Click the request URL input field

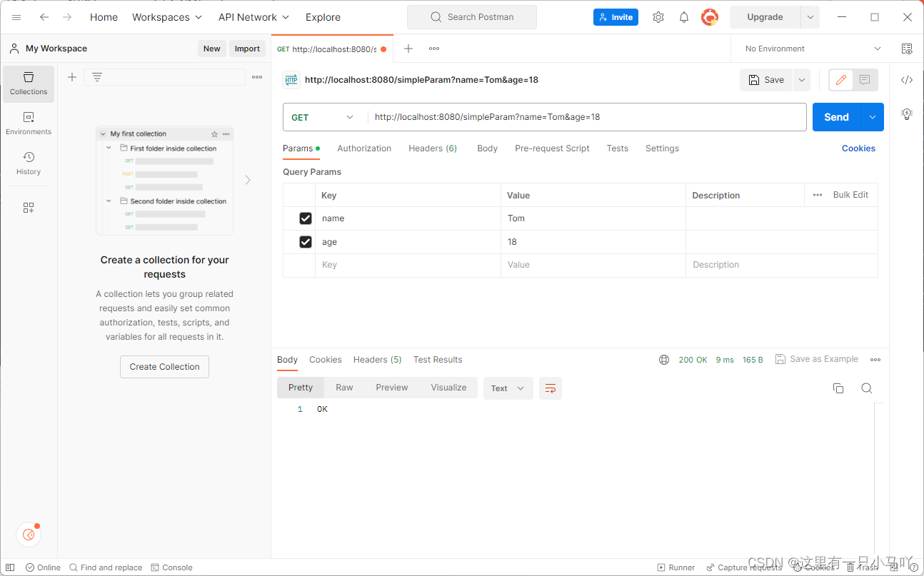click(x=587, y=117)
